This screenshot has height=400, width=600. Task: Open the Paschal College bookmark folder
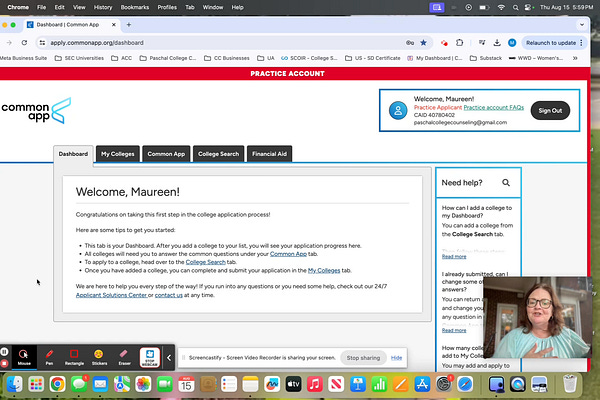coord(168,58)
